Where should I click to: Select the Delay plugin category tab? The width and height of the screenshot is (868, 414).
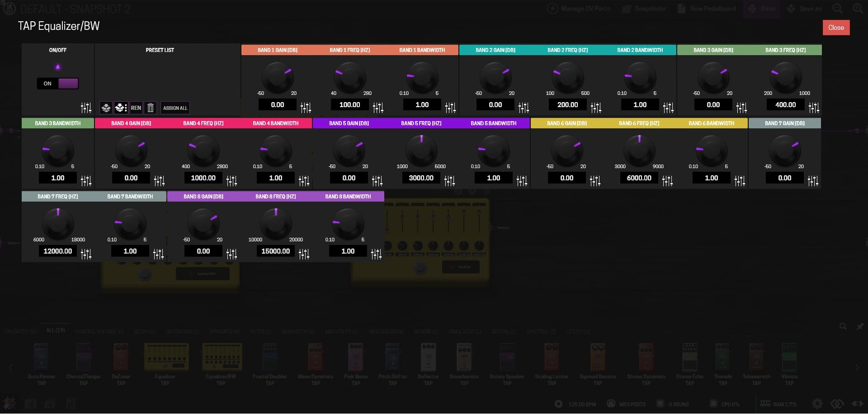click(x=144, y=332)
